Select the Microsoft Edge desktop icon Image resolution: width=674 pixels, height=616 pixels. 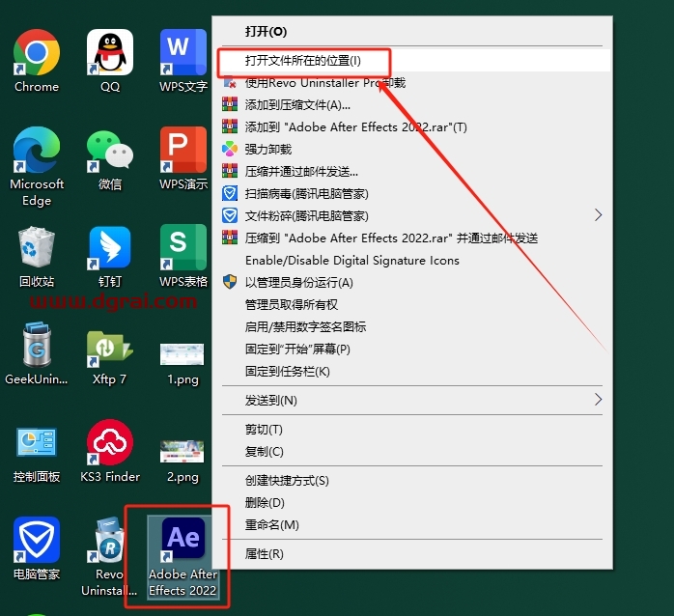(x=37, y=153)
